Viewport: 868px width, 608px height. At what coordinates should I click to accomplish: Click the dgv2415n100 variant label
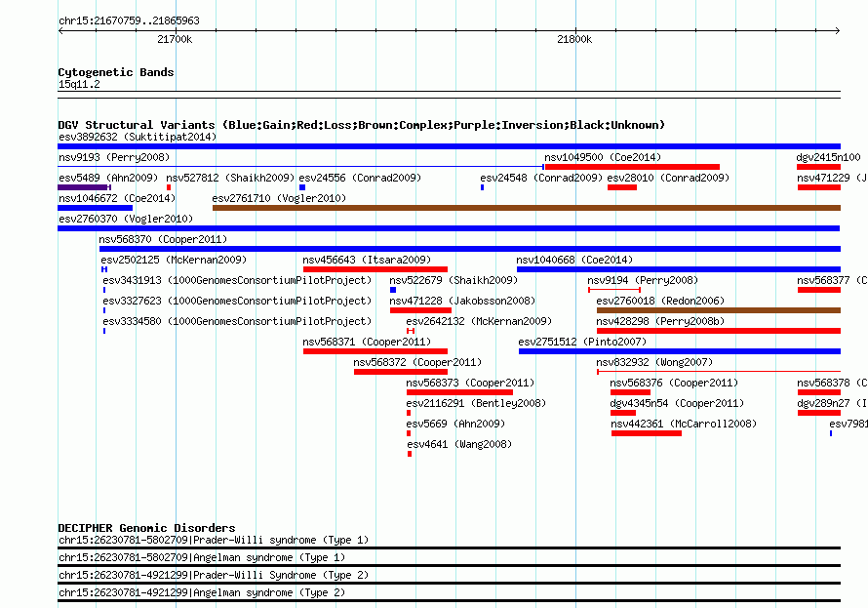[828, 157]
